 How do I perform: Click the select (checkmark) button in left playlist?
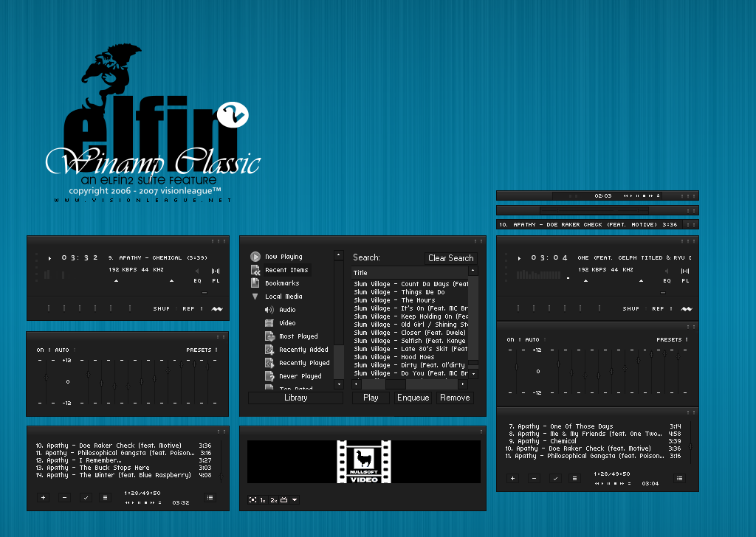click(86, 497)
